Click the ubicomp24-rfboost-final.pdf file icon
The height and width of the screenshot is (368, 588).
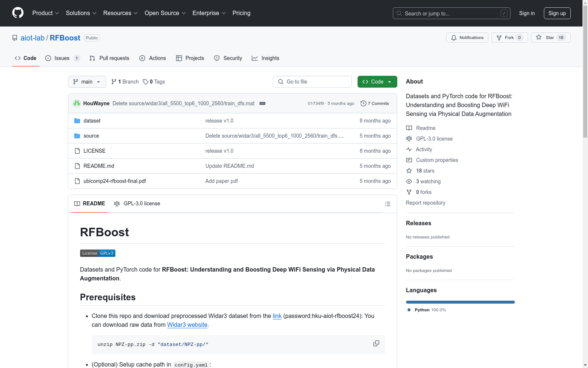point(77,181)
